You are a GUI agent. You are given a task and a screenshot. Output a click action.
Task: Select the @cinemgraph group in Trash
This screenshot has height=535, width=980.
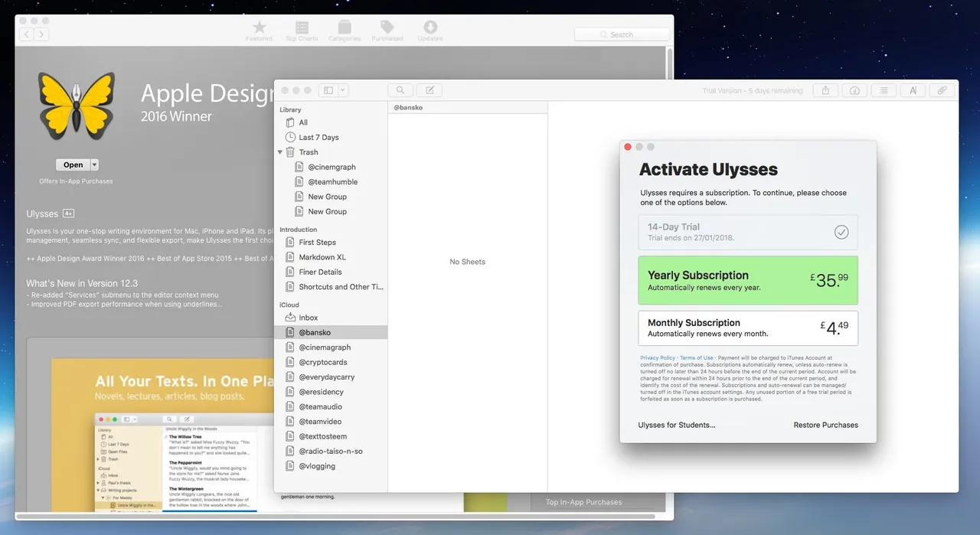pos(331,167)
